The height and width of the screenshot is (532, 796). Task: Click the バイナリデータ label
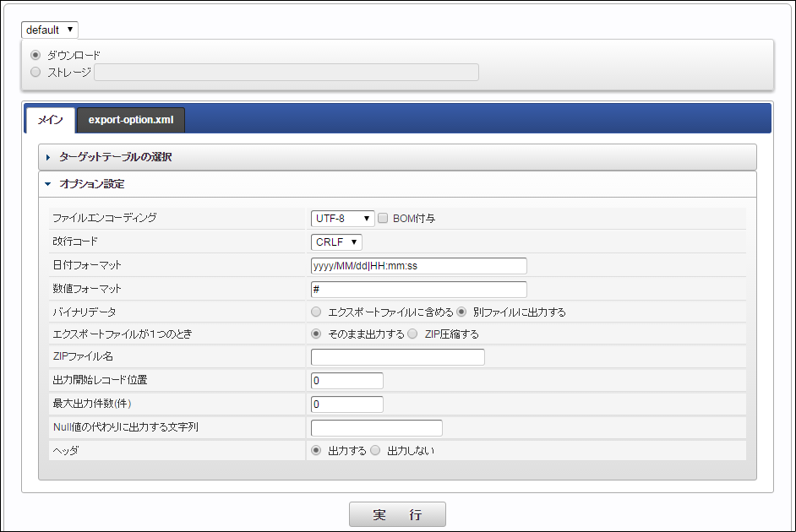85,312
